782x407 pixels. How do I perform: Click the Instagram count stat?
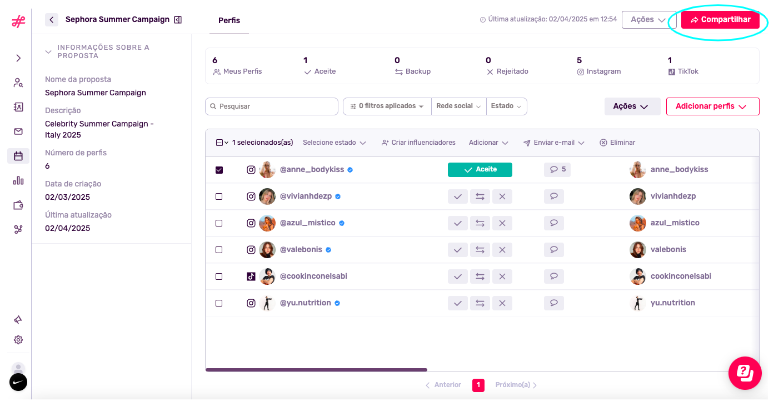click(598, 66)
